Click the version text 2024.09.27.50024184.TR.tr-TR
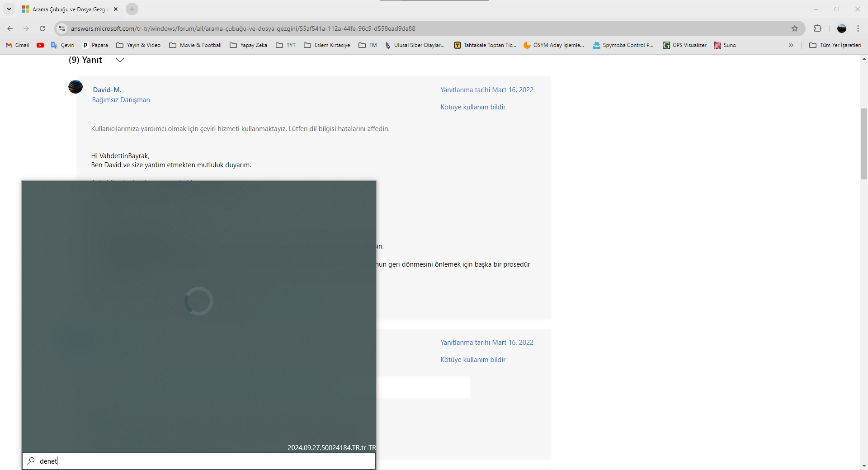 point(332,448)
